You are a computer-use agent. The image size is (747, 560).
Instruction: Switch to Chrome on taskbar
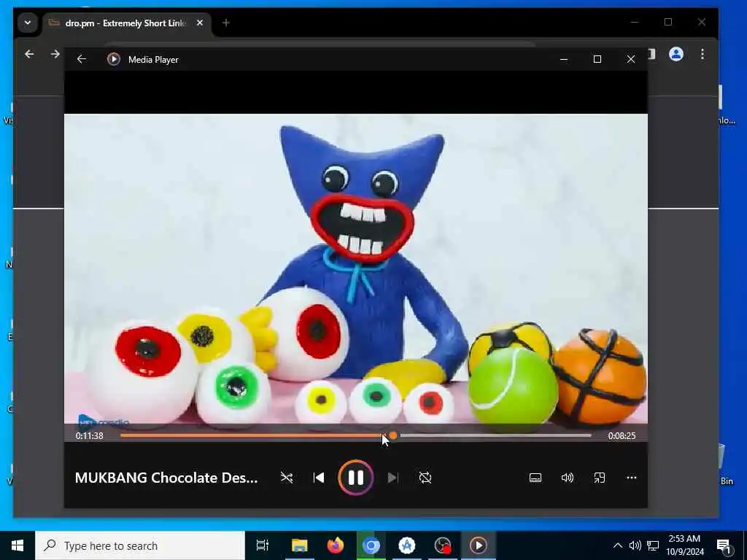[371, 545]
